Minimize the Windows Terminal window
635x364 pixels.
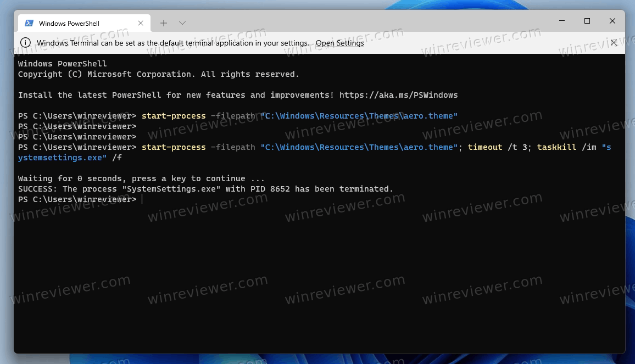[562, 21]
